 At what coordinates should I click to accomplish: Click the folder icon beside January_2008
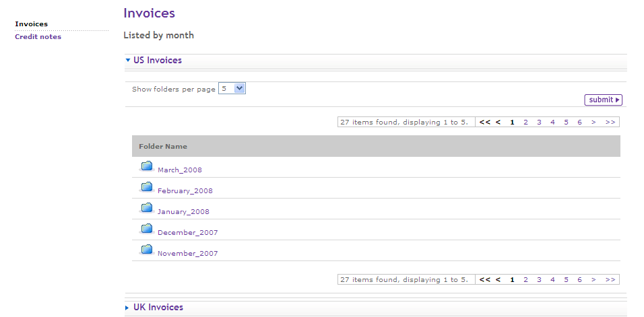(x=146, y=209)
